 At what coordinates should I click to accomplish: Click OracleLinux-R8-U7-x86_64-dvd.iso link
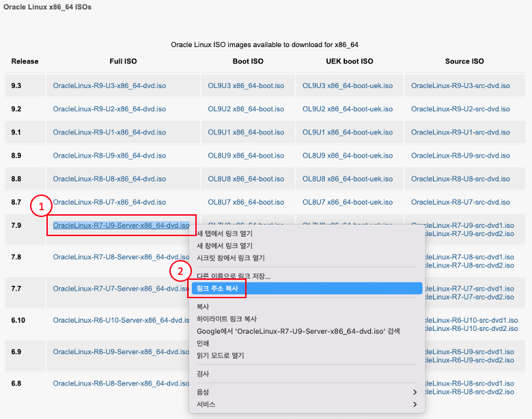click(109, 203)
